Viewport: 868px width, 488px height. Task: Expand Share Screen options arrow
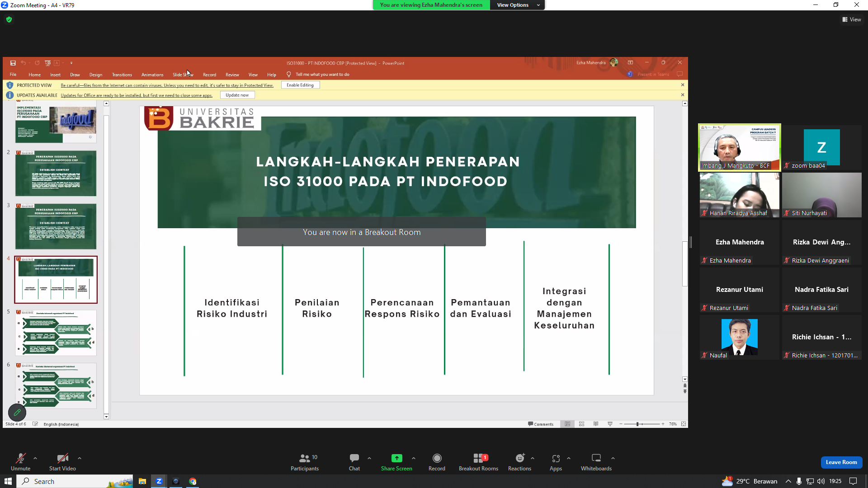tap(414, 458)
